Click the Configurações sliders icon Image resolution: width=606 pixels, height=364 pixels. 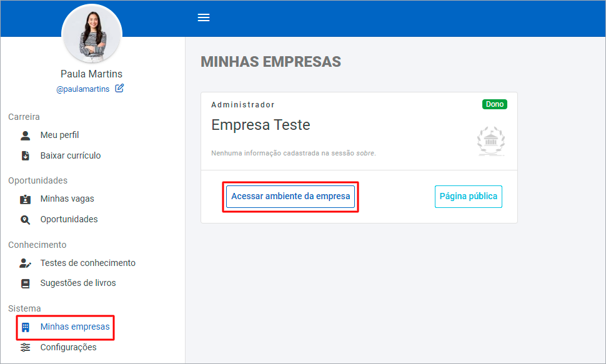[25, 347]
